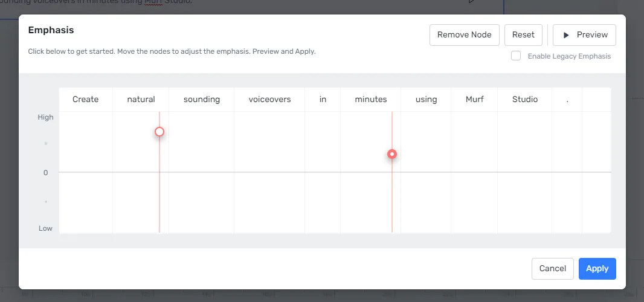Click the word 'Studio' column header

coord(525,100)
